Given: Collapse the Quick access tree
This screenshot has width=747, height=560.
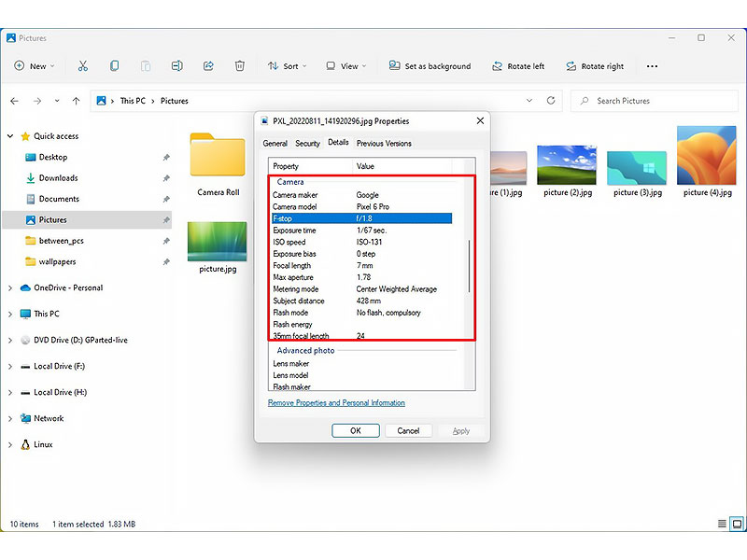Looking at the screenshot, I should coord(10,136).
